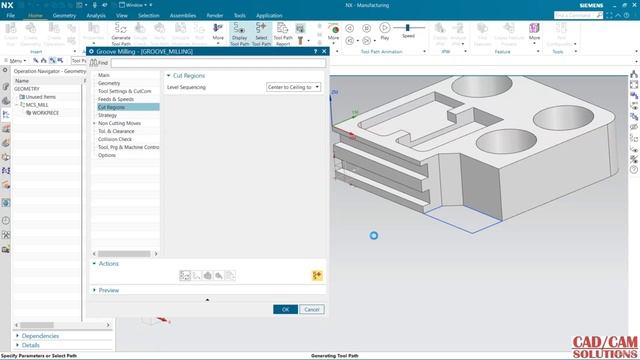Click the replay icon in Actions row
This screenshot has width=640, height=360.
coord(196,276)
